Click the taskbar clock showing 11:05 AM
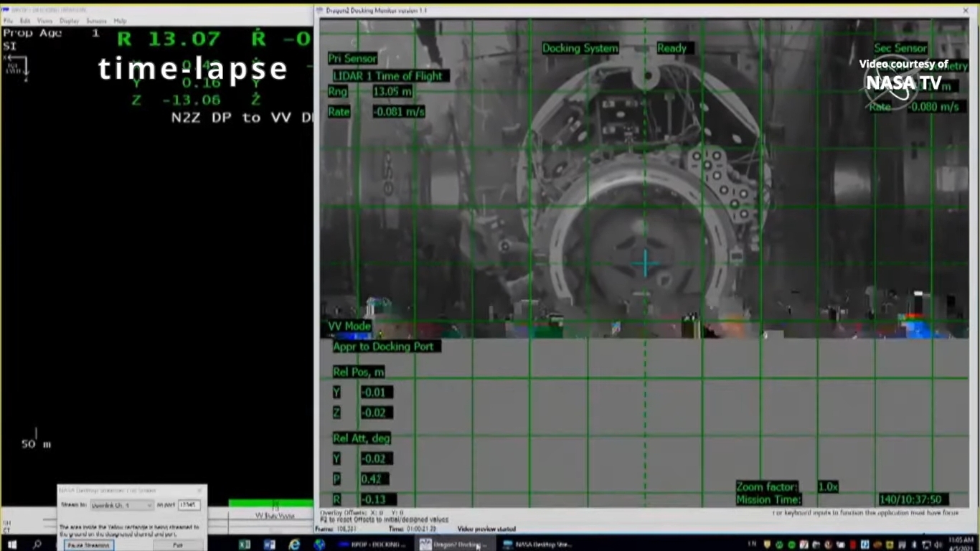The height and width of the screenshot is (551, 980). [961, 544]
